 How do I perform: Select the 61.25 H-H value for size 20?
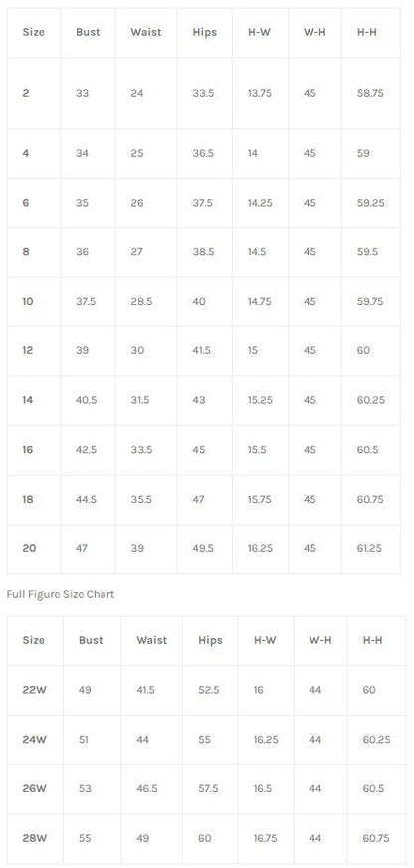[370, 548]
